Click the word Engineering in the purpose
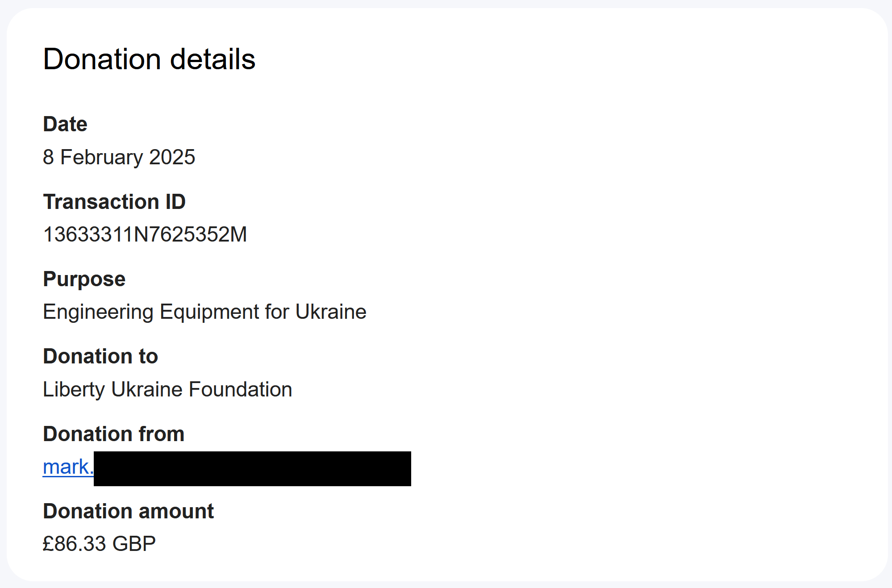The image size is (892, 588). tap(98, 312)
